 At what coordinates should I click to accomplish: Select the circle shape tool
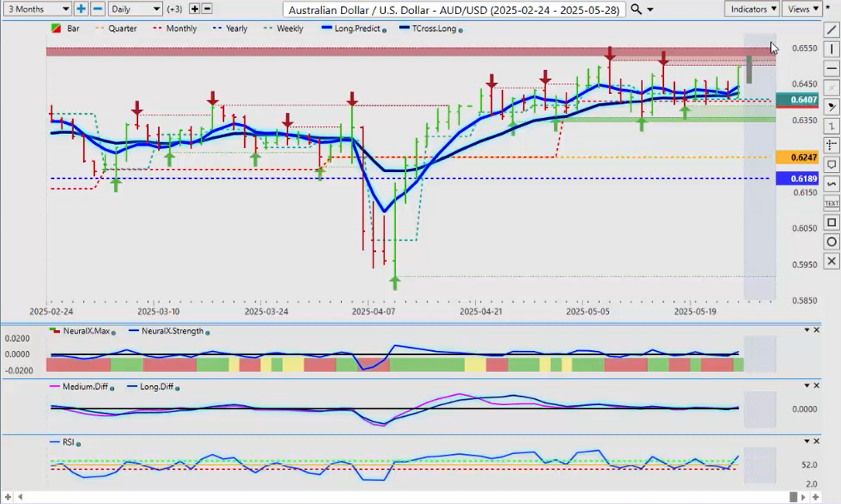point(831,242)
